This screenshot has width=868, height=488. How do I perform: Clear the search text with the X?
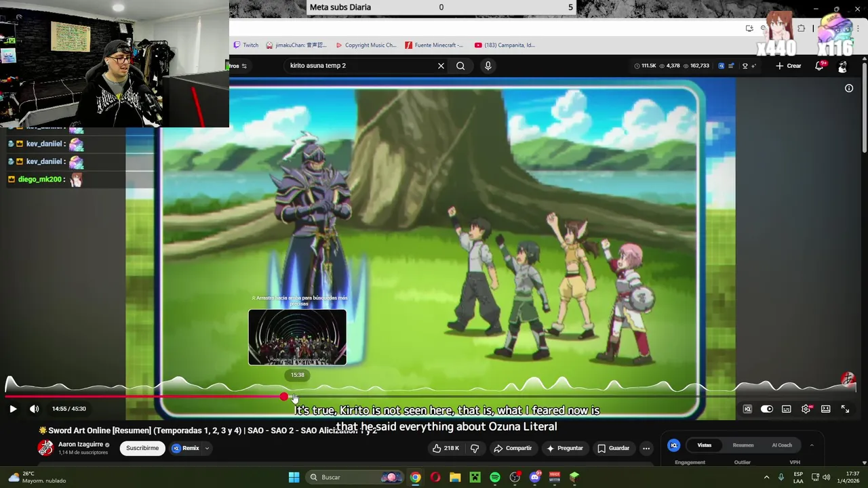pyautogui.click(x=441, y=66)
